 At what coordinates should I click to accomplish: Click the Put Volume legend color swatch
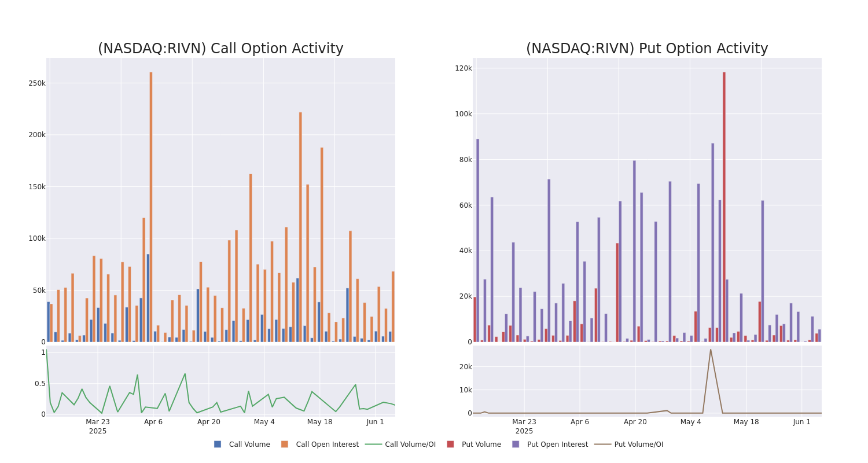[450, 444]
